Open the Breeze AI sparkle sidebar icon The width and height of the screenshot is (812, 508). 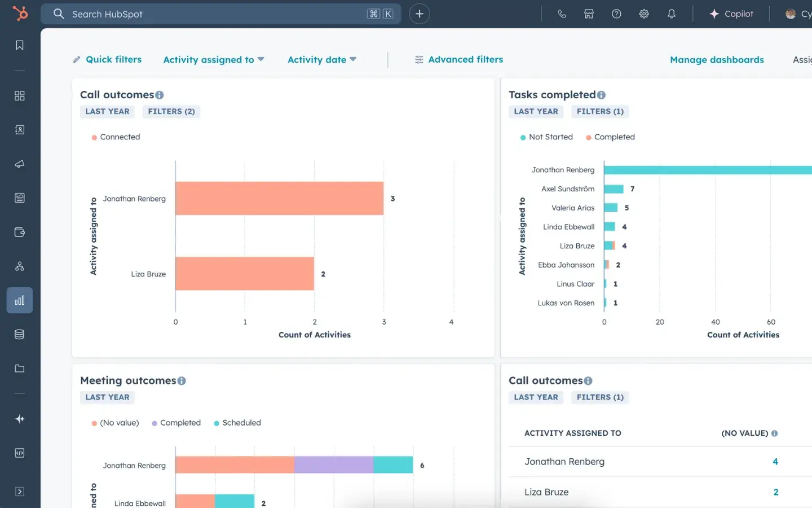tap(20, 419)
